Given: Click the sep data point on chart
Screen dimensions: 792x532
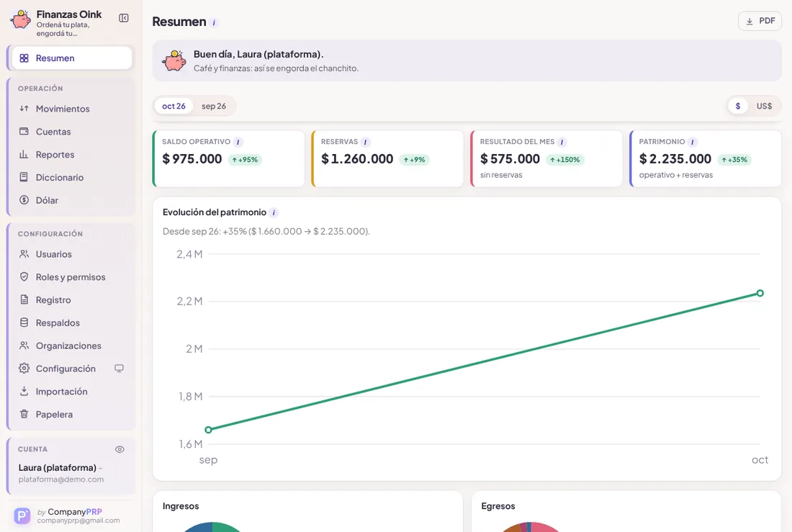Looking at the screenshot, I should 208,430.
